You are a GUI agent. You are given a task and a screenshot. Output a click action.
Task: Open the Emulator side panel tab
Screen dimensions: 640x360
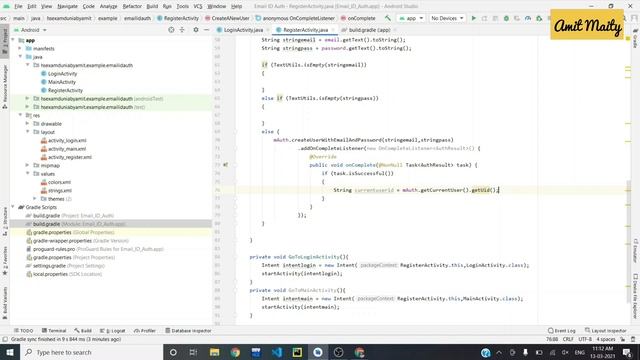(635, 250)
